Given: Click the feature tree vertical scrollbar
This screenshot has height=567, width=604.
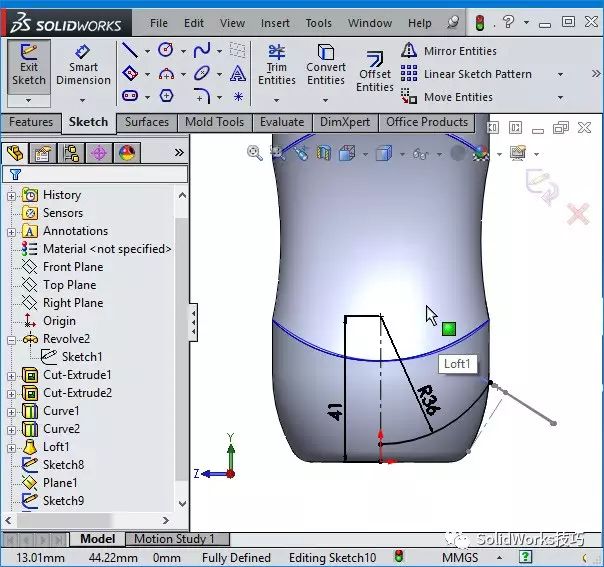Looking at the screenshot, I should [x=182, y=349].
